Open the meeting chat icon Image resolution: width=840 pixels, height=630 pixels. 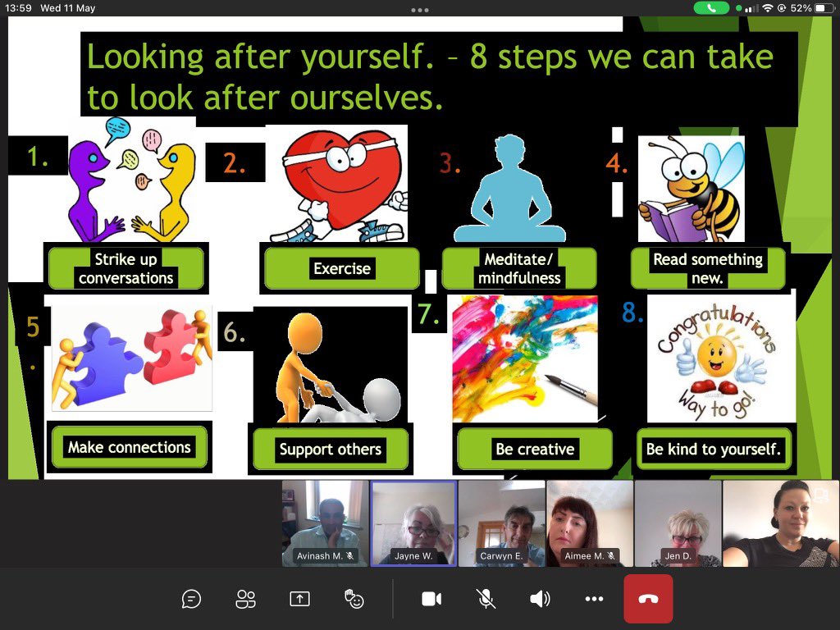pyautogui.click(x=191, y=599)
